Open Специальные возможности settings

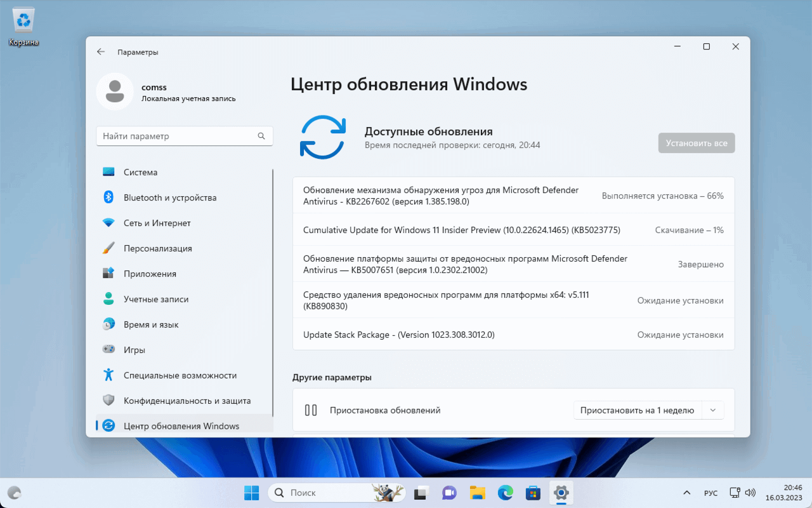tap(184, 375)
